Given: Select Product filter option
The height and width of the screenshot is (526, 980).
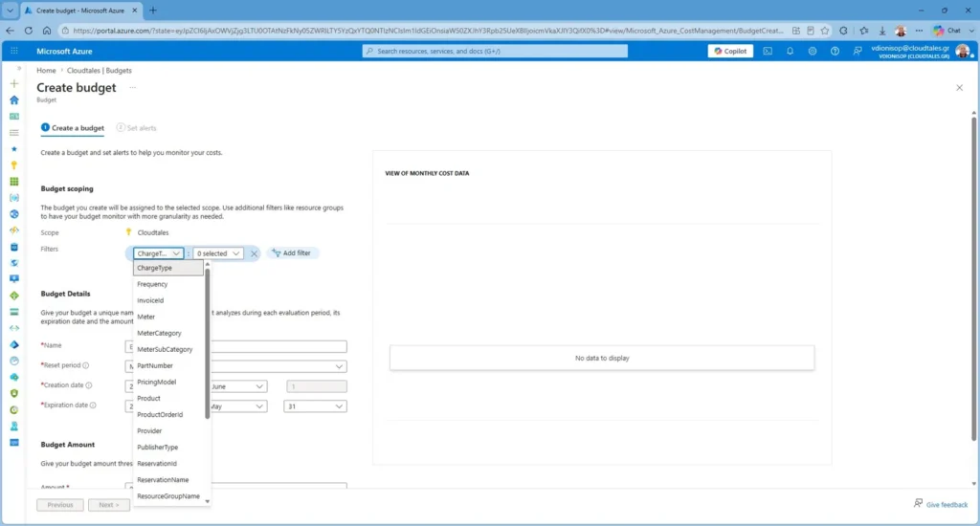Looking at the screenshot, I should [x=168, y=398].
